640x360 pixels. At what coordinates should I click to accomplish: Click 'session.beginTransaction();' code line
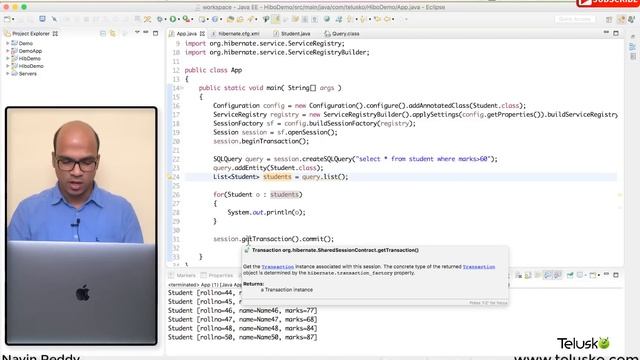point(261,141)
